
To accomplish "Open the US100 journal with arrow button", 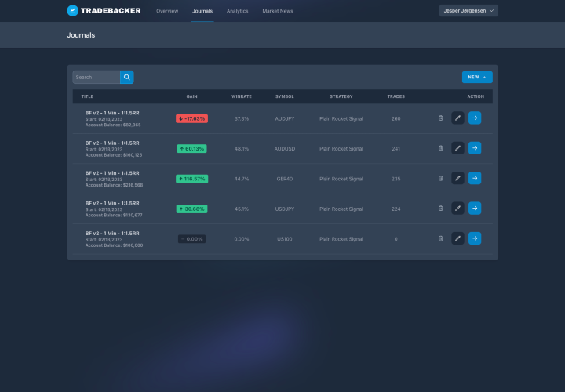I will pyautogui.click(x=475, y=238).
